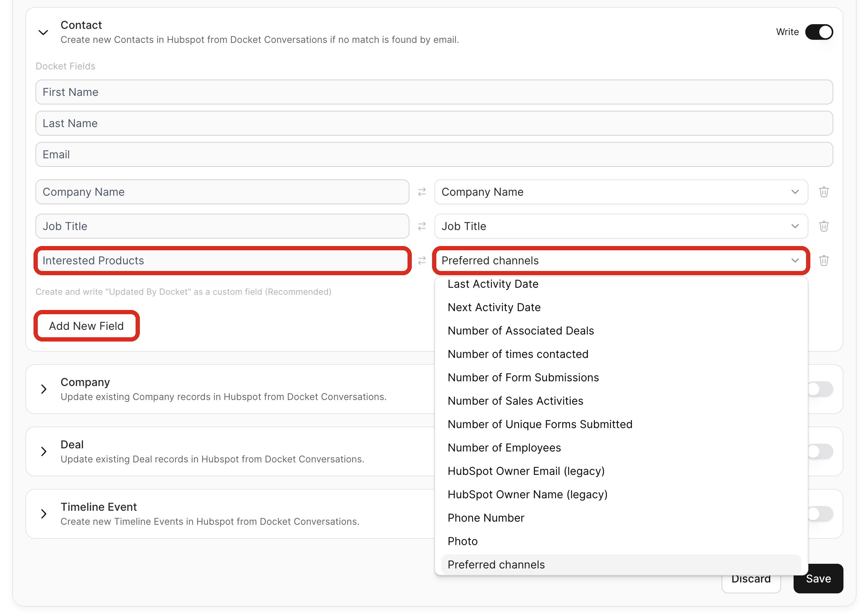Select Last Activity Date option
Screen dimensions: 868x616
[621, 284]
